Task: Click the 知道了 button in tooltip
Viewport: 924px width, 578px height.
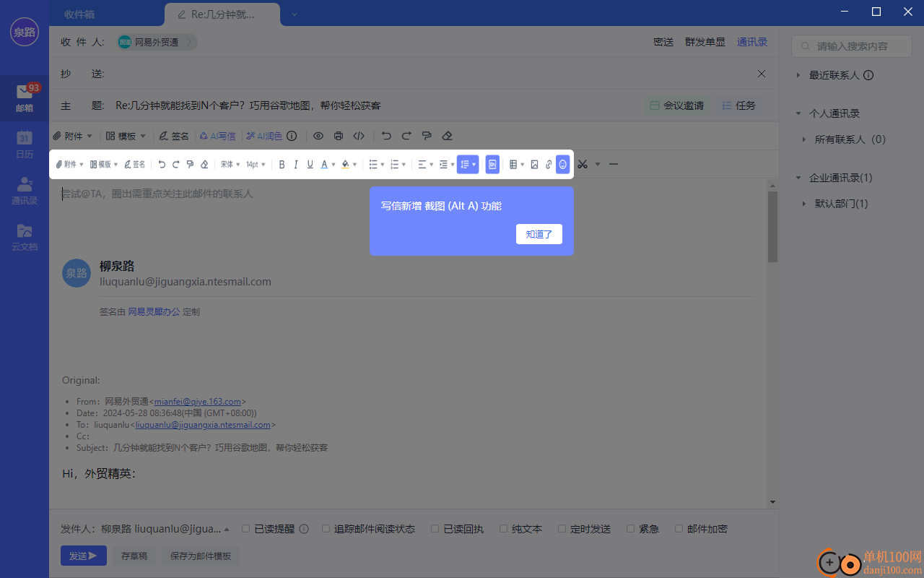Action: [x=539, y=234]
